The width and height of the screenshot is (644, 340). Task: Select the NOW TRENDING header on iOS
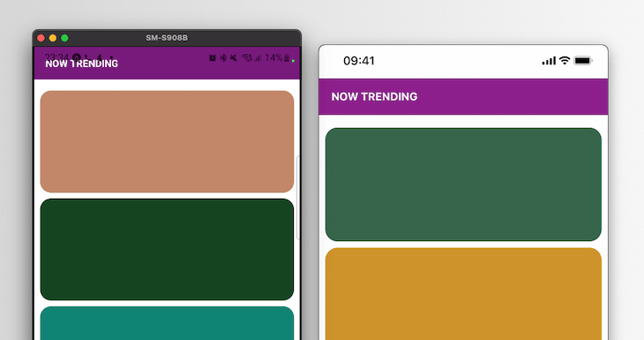coord(375,96)
